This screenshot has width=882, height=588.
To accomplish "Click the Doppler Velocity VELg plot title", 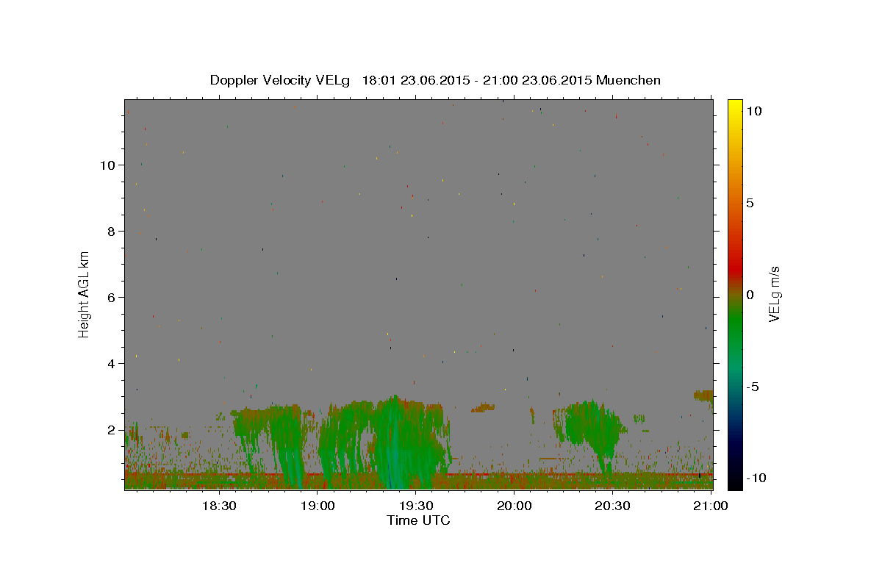I will point(435,80).
